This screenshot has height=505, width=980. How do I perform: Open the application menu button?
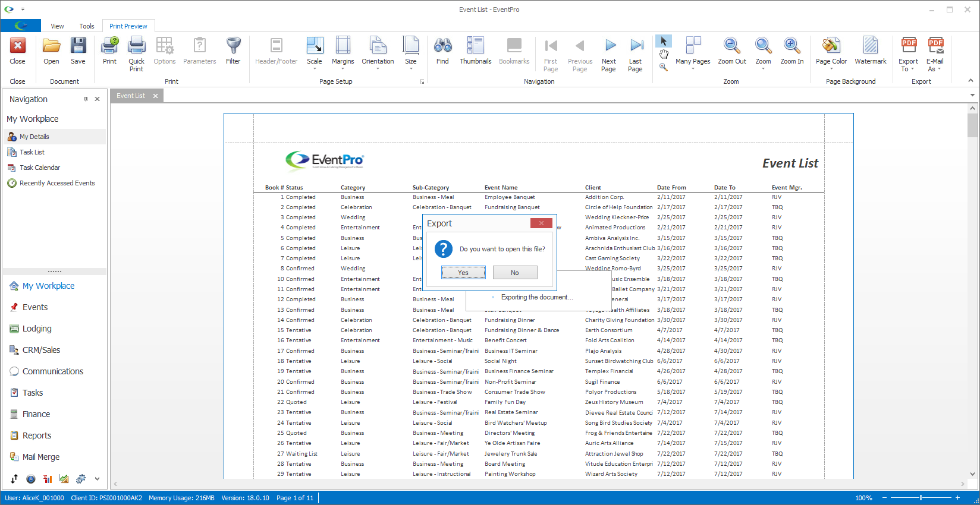(x=21, y=26)
